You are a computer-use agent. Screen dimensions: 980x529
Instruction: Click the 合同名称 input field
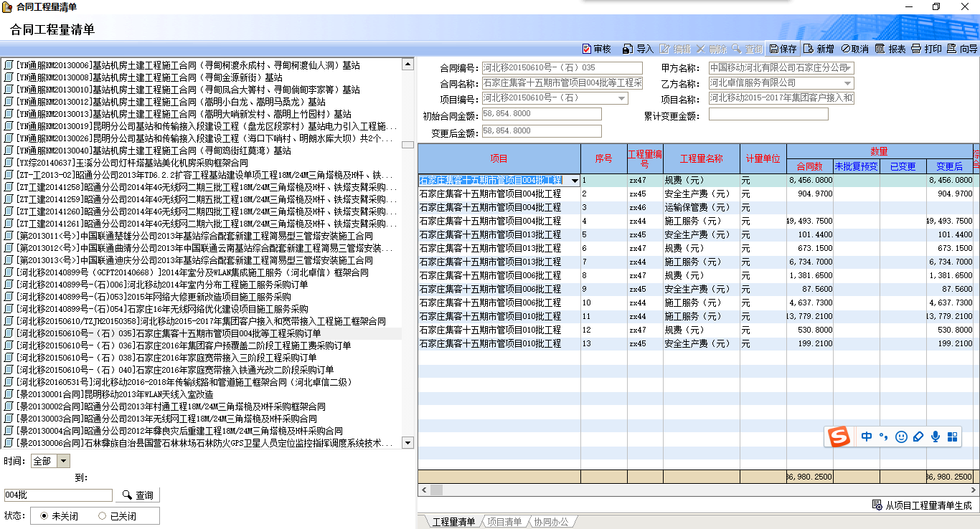[x=562, y=83]
